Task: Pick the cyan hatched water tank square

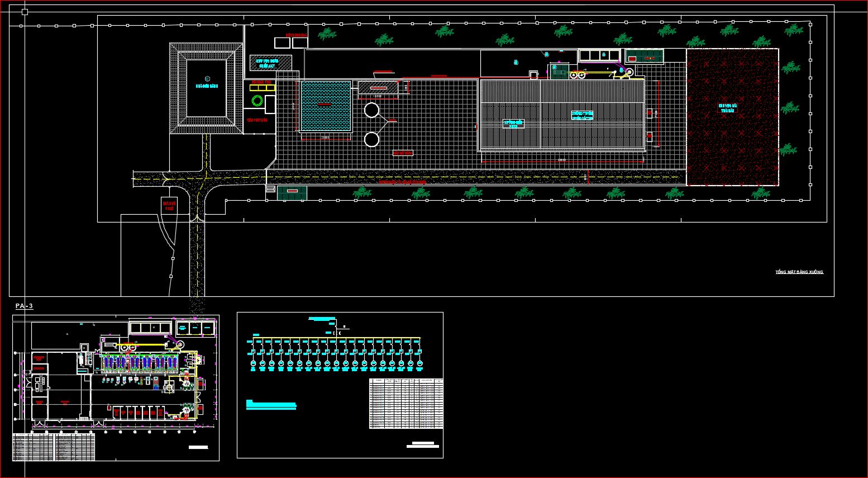Action: pyautogui.click(x=326, y=105)
